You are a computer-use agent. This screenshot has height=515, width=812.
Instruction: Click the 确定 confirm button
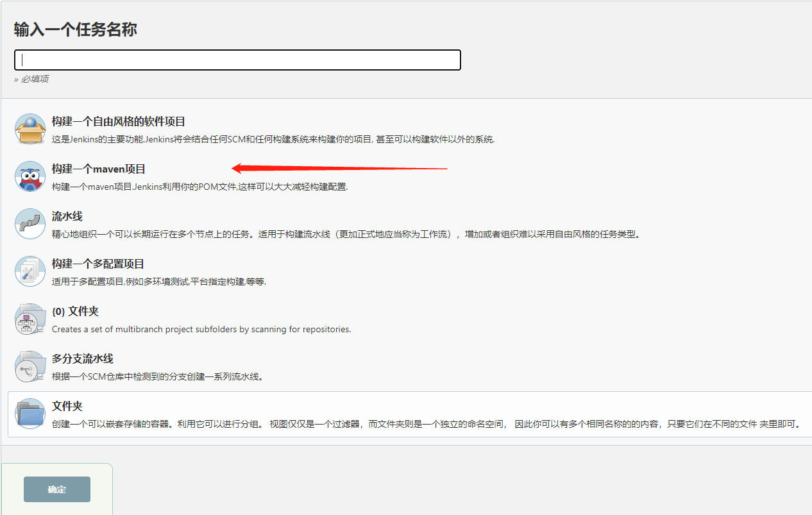pos(57,489)
